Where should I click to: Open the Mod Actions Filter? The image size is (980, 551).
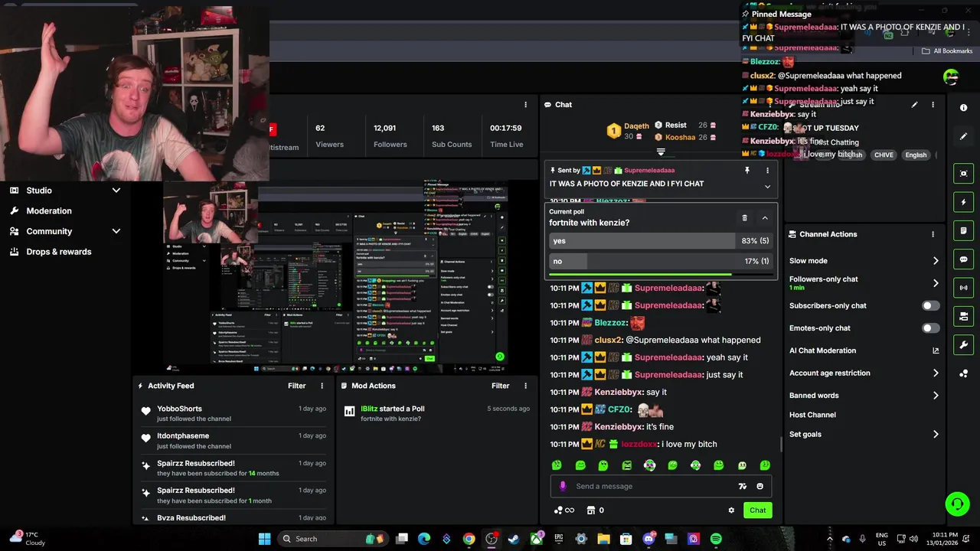click(x=500, y=386)
